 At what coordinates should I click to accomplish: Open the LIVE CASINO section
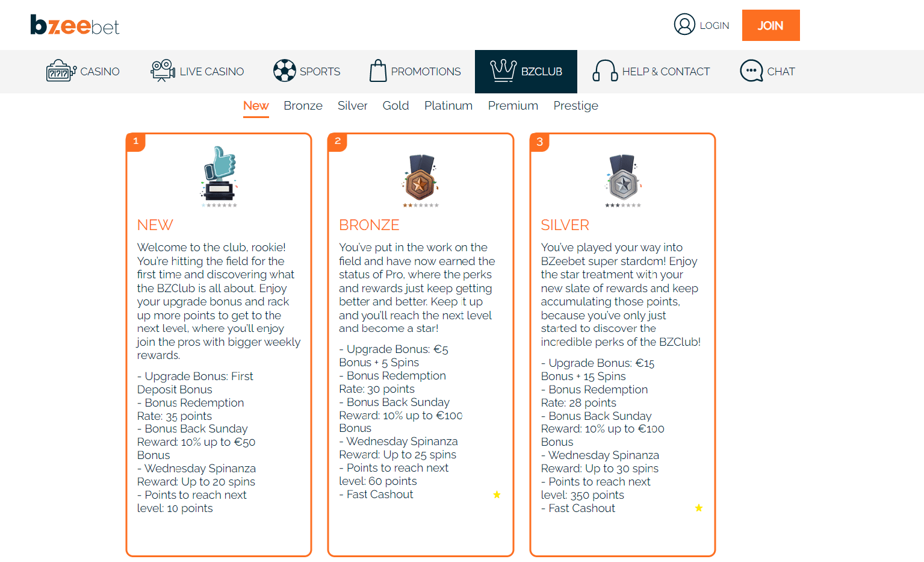[212, 72]
